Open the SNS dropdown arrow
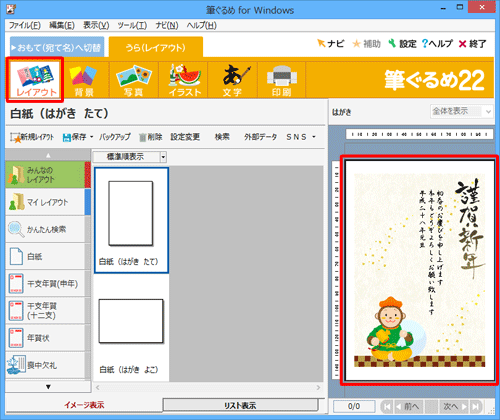 (x=314, y=137)
